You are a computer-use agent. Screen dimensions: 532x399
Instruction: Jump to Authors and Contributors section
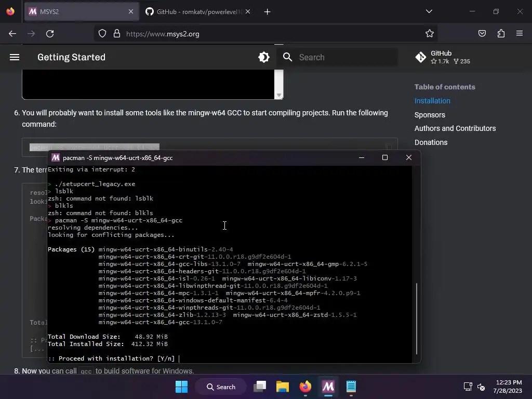click(455, 128)
